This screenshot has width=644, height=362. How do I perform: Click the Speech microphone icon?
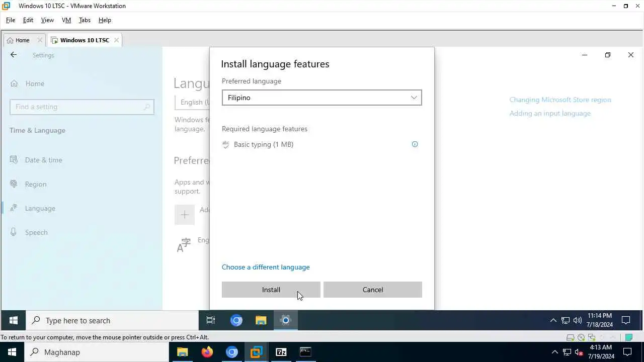(x=14, y=232)
